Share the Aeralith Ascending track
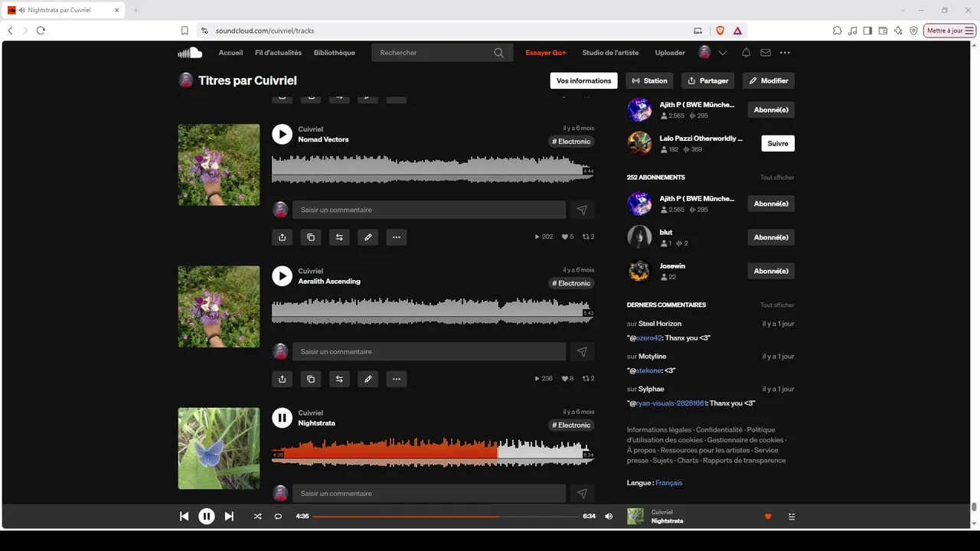The image size is (980, 551). tap(282, 379)
